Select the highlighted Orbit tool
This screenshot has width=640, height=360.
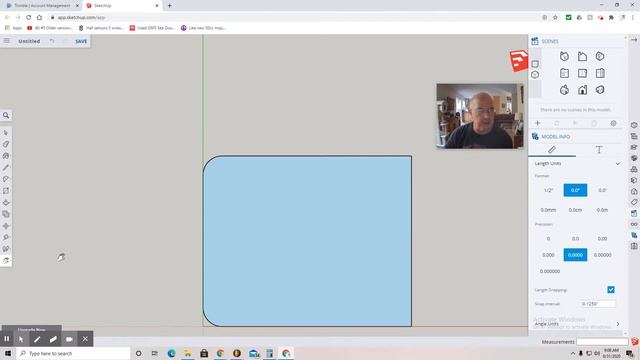pyautogui.click(x=6, y=260)
